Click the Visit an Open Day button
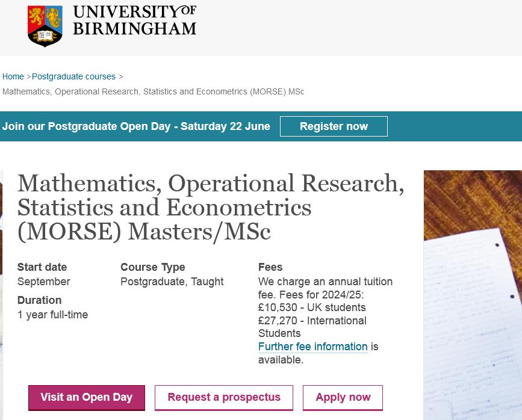 click(87, 397)
